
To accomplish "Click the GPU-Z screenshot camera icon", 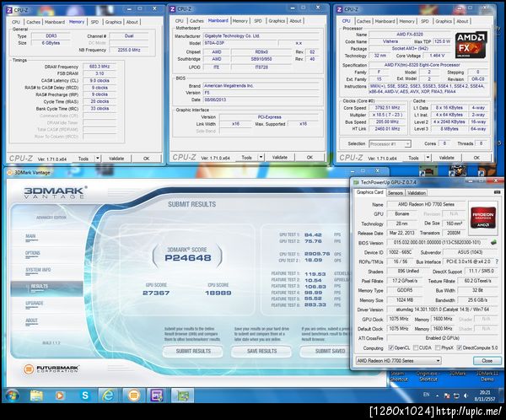I will (498, 192).
